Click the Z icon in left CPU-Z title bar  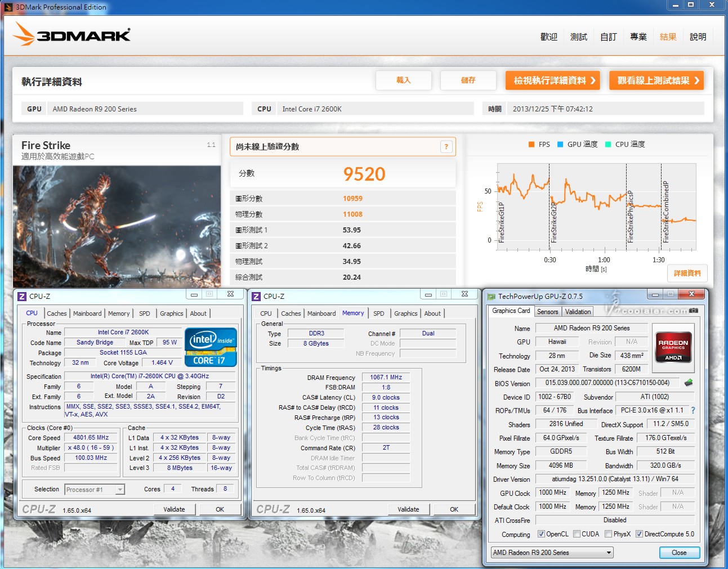coord(22,297)
